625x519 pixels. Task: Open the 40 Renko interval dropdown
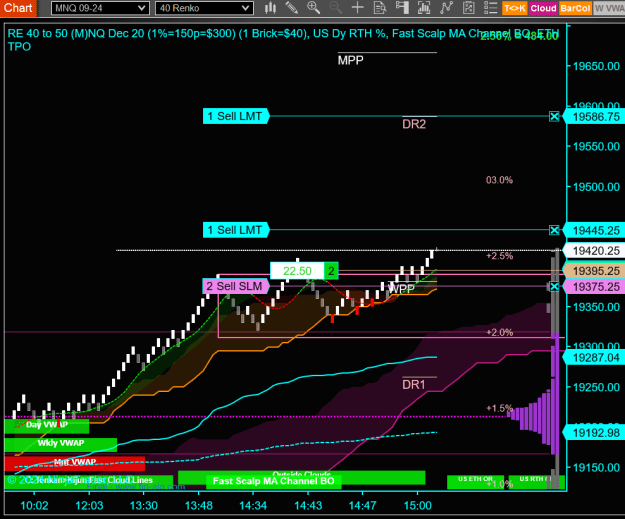pos(204,8)
